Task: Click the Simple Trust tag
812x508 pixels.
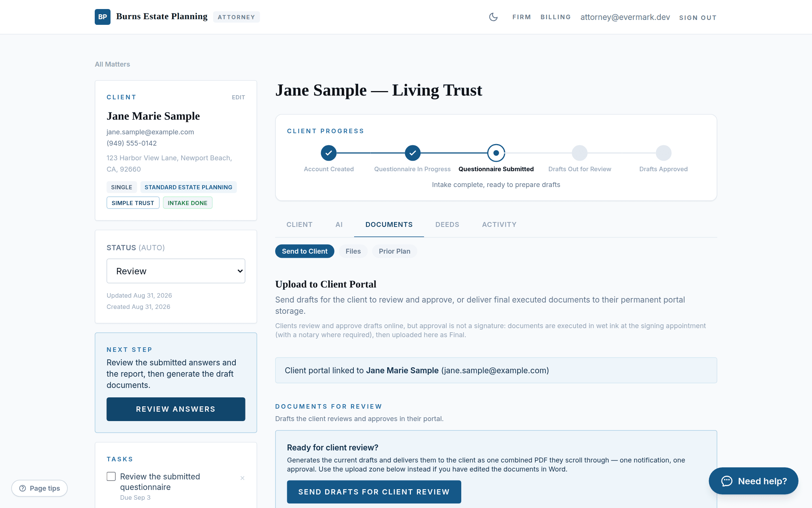Action: (x=133, y=203)
